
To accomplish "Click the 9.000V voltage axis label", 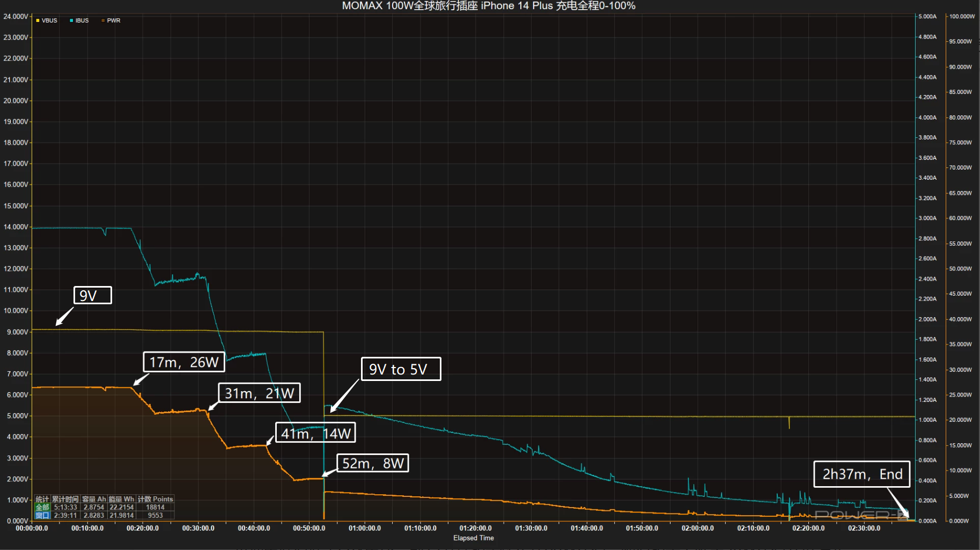I will [17, 332].
